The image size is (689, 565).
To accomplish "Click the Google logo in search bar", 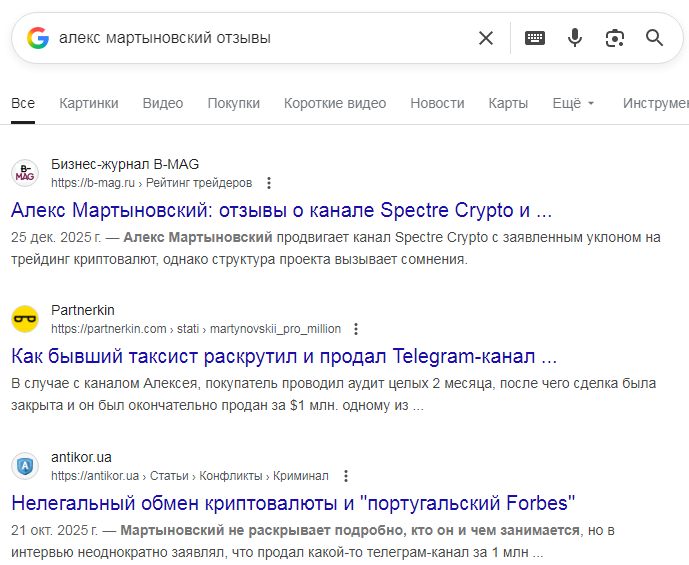I will coord(38,38).
